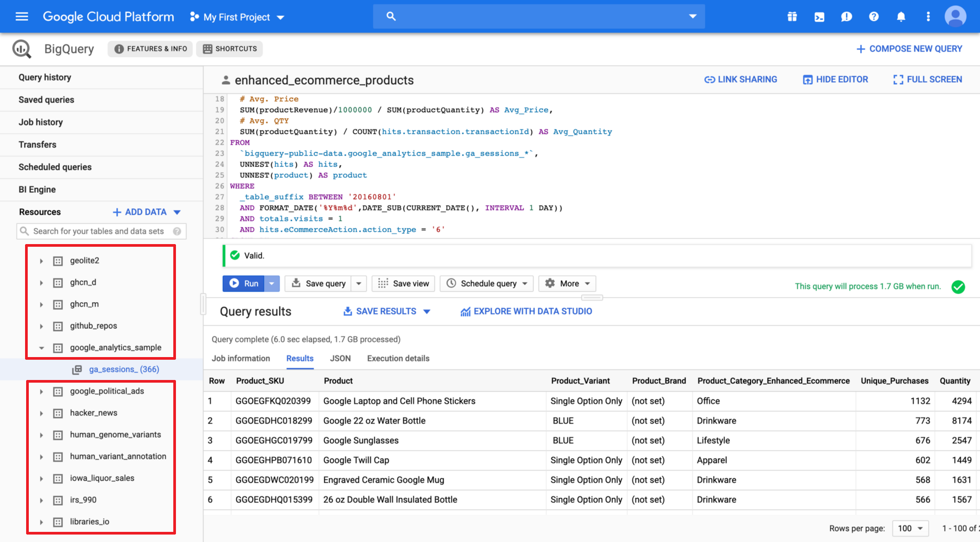Expand the google_political_ads dataset
The image size is (980, 542).
[41, 392]
